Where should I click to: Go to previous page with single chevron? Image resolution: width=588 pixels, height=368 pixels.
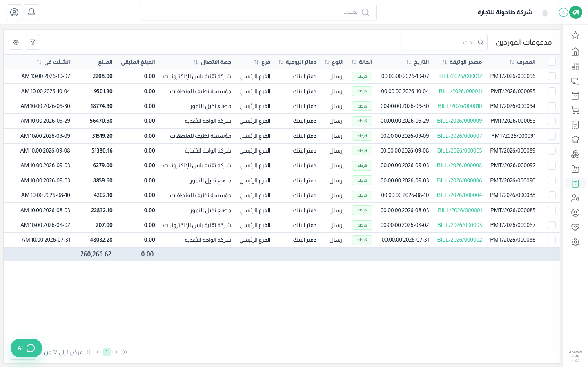(98, 352)
